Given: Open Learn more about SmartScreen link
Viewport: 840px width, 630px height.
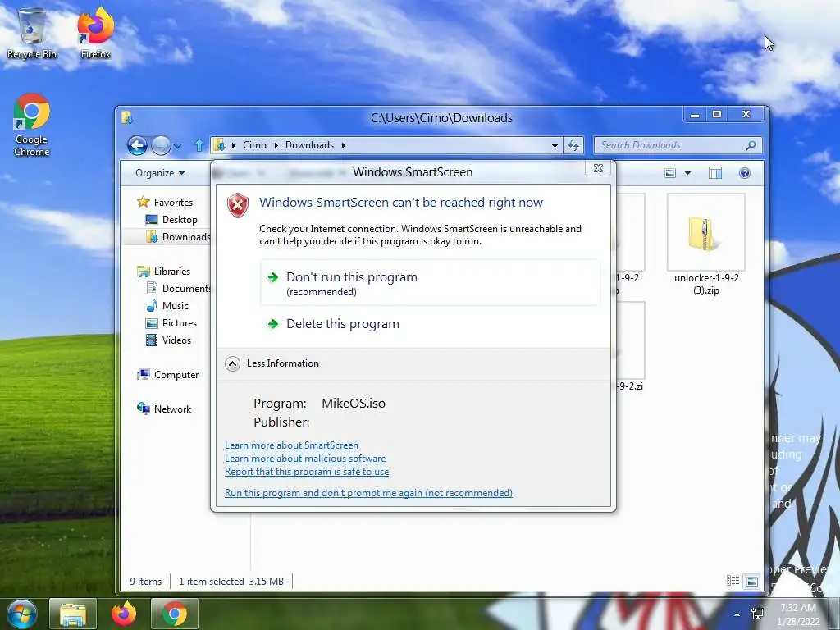Looking at the screenshot, I should pos(291,445).
